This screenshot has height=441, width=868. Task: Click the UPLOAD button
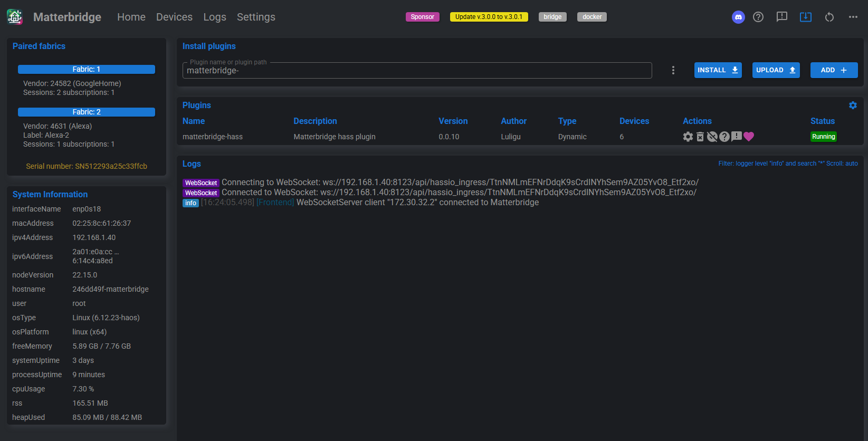(x=776, y=70)
